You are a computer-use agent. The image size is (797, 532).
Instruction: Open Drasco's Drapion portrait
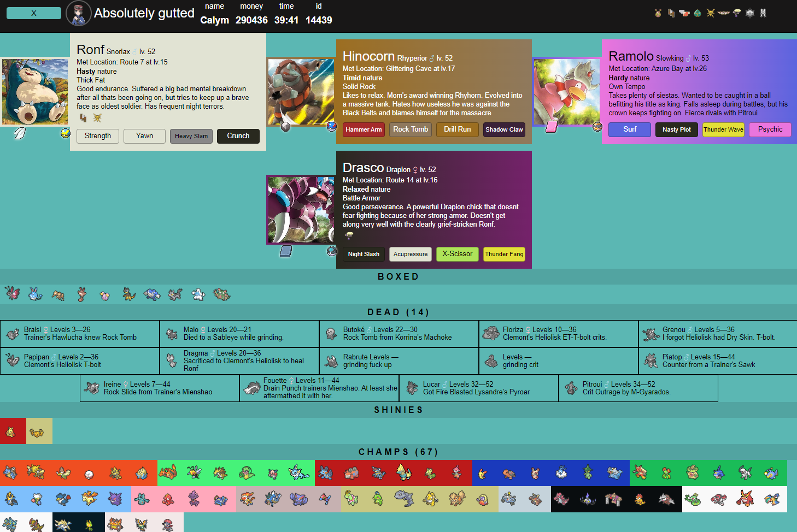tap(301, 209)
